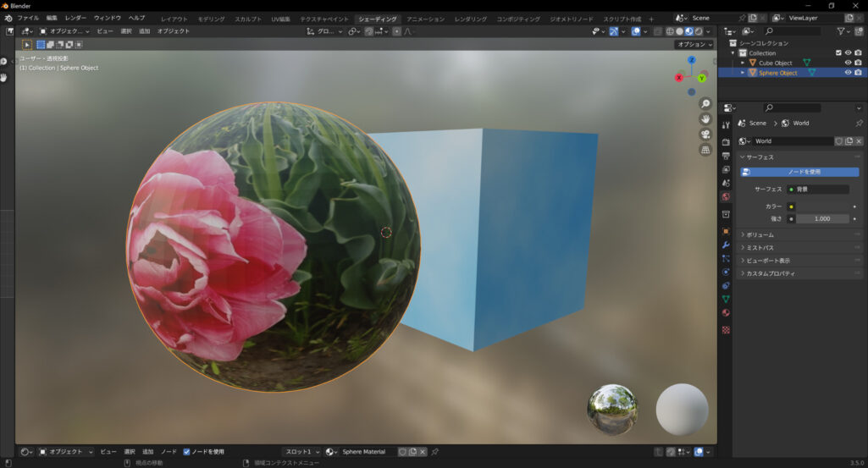Select the pan view hand icon
This screenshot has height=468, width=868.
tap(705, 119)
